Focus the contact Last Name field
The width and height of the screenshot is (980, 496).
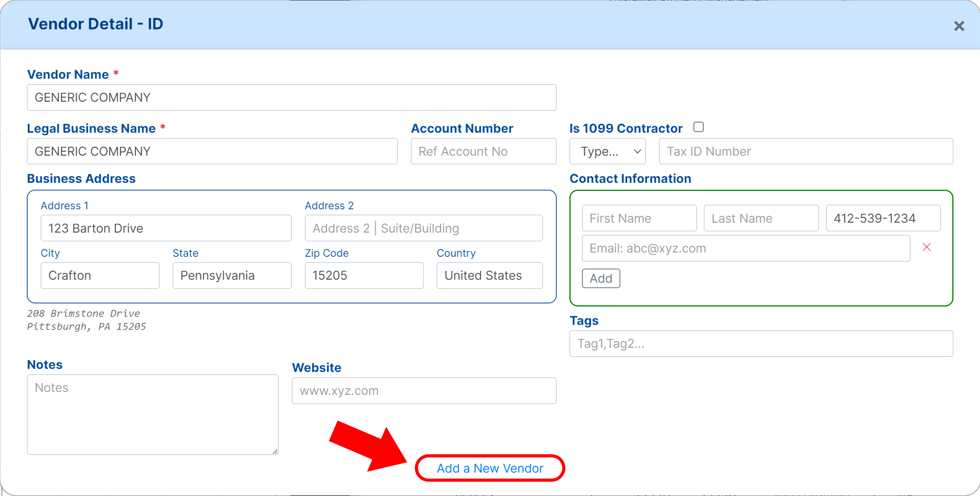[x=761, y=218]
